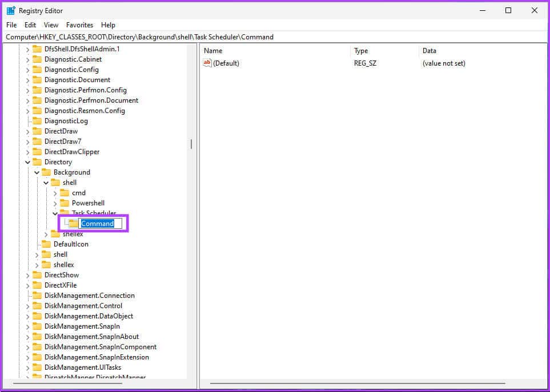Click the REG_SZ type cell

[365, 63]
